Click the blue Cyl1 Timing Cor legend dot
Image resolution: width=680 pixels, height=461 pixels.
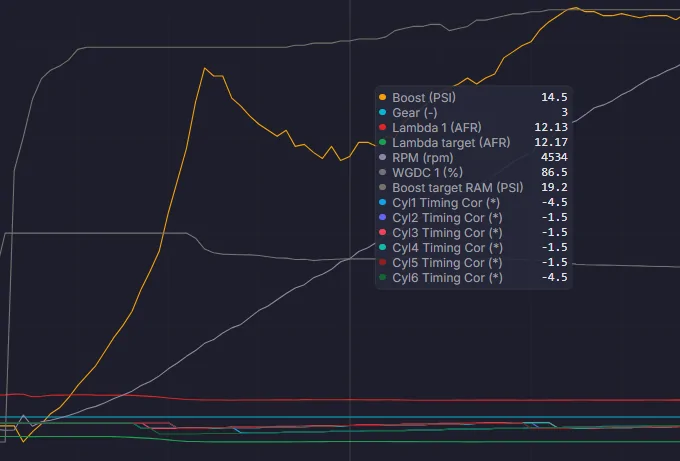coord(382,202)
